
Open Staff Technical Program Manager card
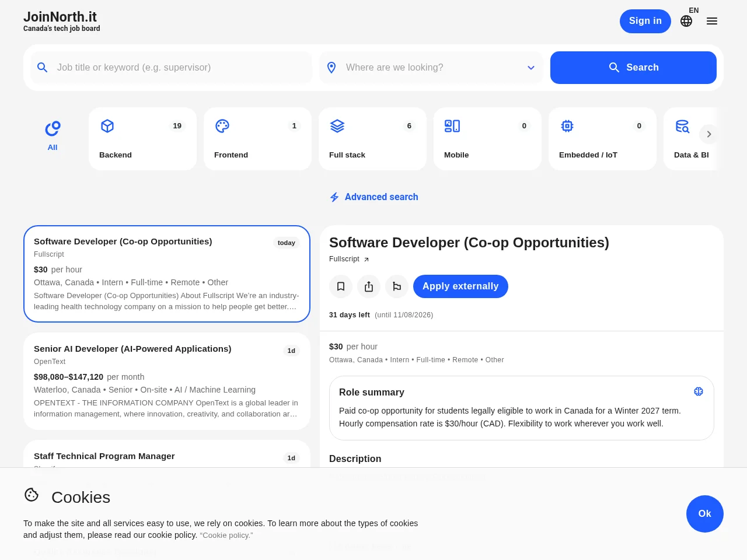click(167, 454)
